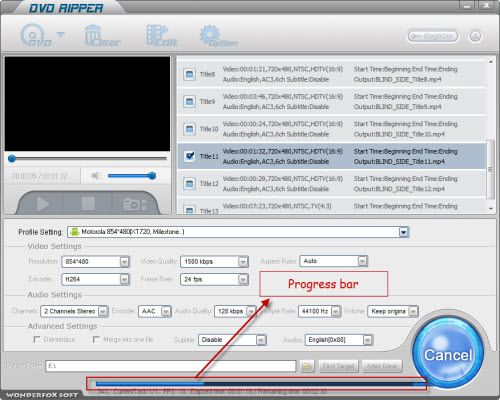Screen dimensions: 500x400
Task: Click the After Done button
Action: point(382,366)
